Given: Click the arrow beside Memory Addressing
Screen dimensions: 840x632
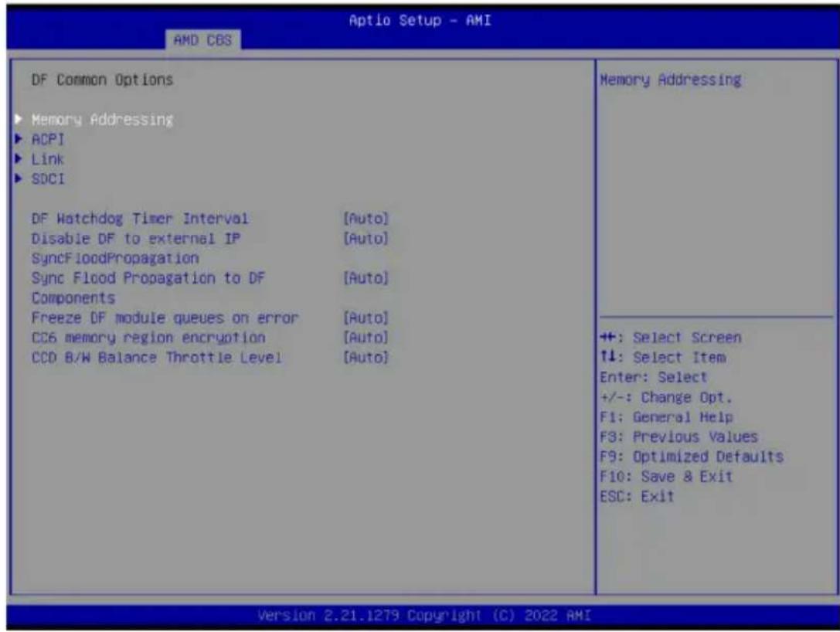Looking at the screenshot, I should coord(19,119).
